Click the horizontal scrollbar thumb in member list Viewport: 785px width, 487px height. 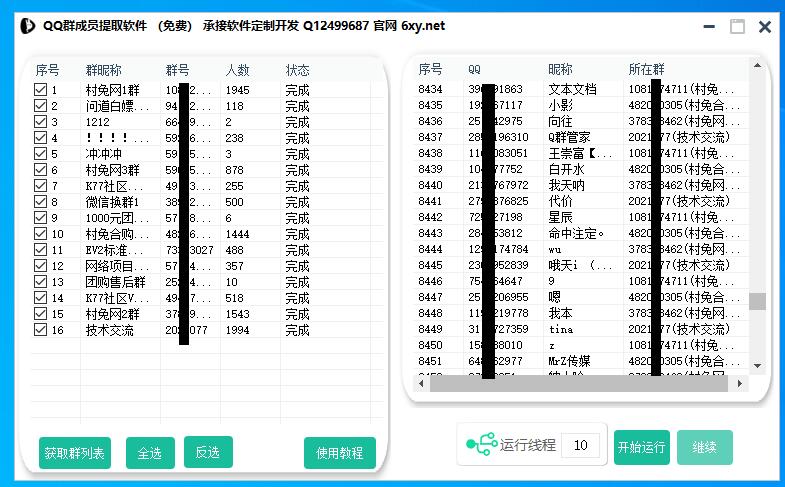579,383
